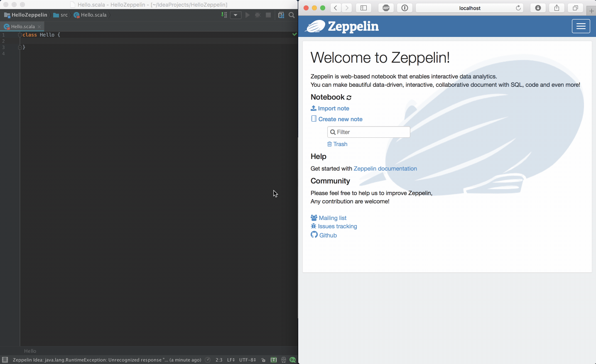Click the Make Project build icon in IntelliJ

224,15
